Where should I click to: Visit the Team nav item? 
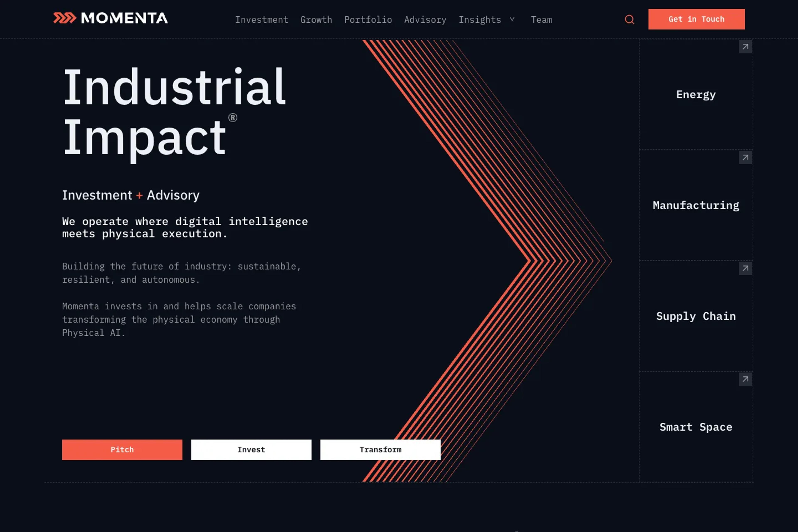point(542,20)
